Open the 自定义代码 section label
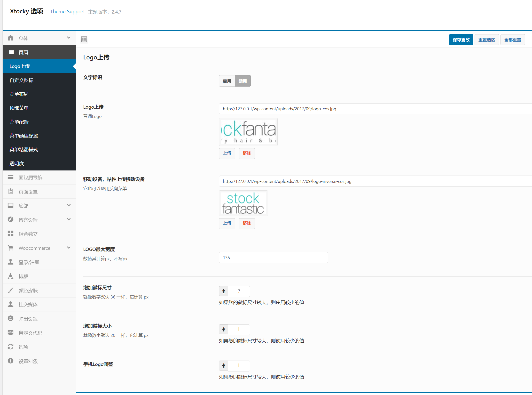 pyautogui.click(x=31, y=333)
